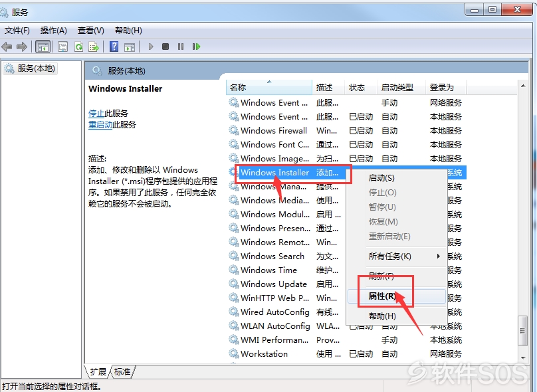Open the 文件(F) menu

coord(17,31)
